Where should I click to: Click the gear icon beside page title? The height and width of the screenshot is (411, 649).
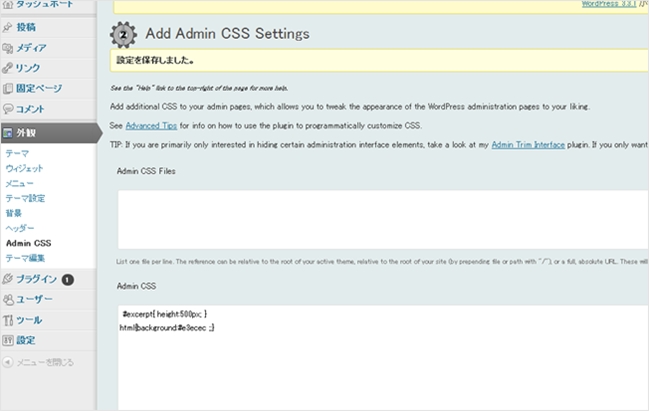coord(123,35)
